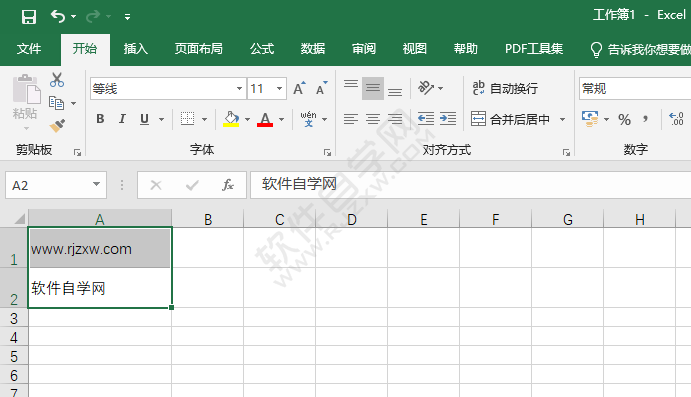Click the Percent style icon
Image resolution: width=691 pixels, height=397 pixels.
tap(624, 119)
